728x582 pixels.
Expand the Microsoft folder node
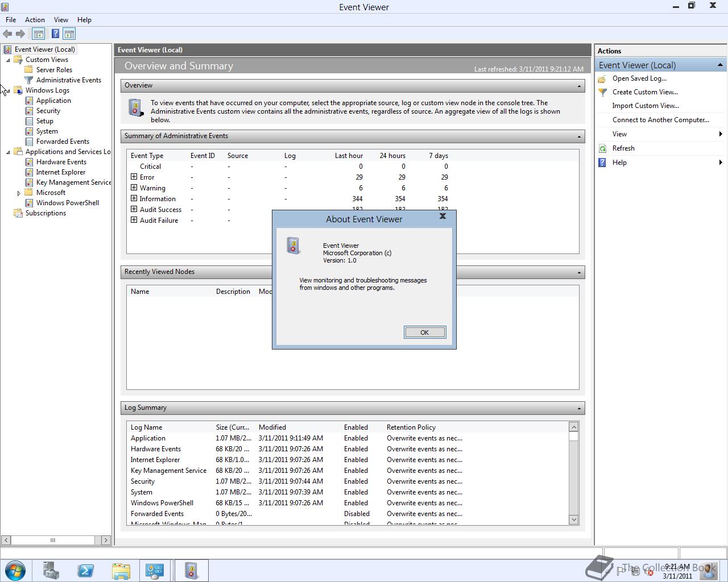(x=19, y=193)
